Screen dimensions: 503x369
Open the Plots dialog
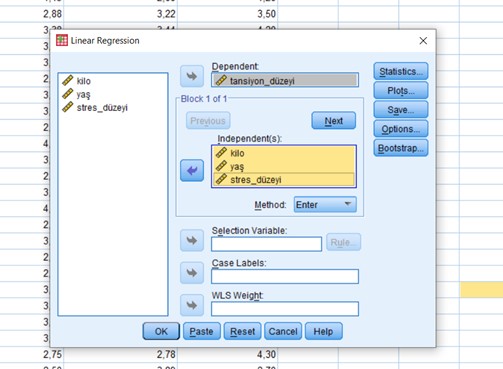(x=401, y=91)
